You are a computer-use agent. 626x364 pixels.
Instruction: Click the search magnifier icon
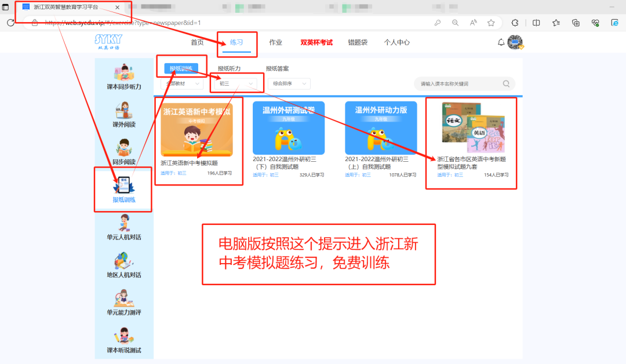(x=506, y=83)
